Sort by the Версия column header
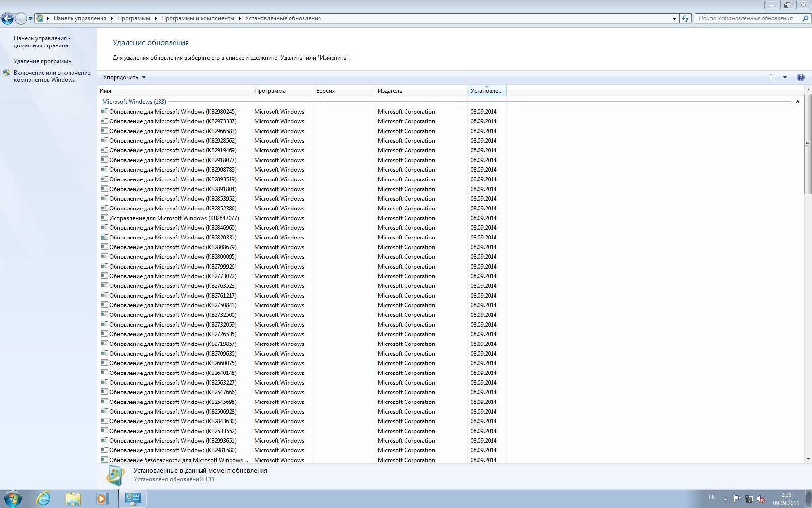Screen dimensions: 812x508 344,91
